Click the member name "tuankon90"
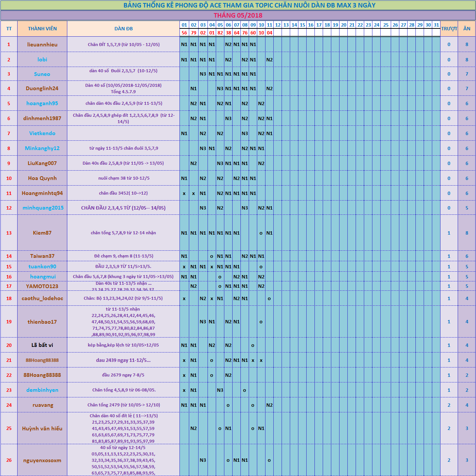This screenshot has width=476, height=476. tap(42, 266)
